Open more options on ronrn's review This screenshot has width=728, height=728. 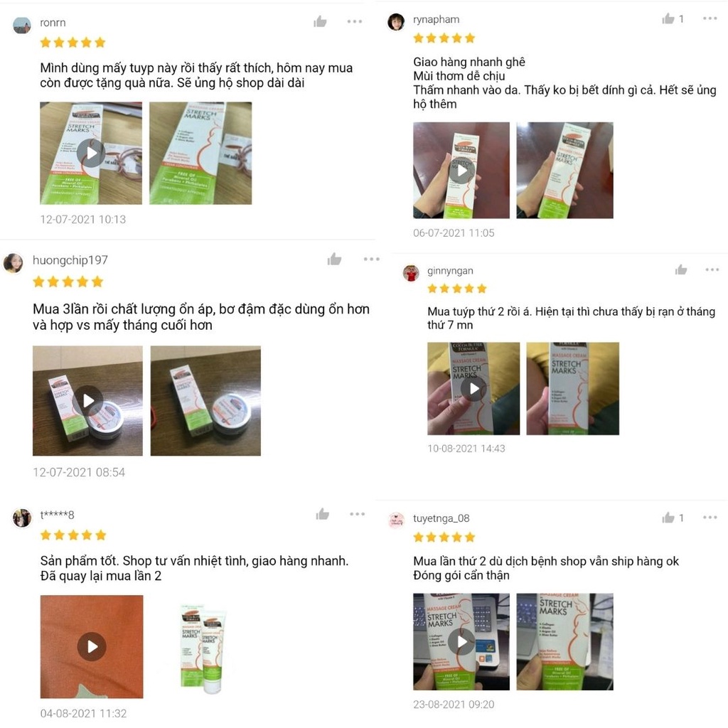(x=355, y=21)
